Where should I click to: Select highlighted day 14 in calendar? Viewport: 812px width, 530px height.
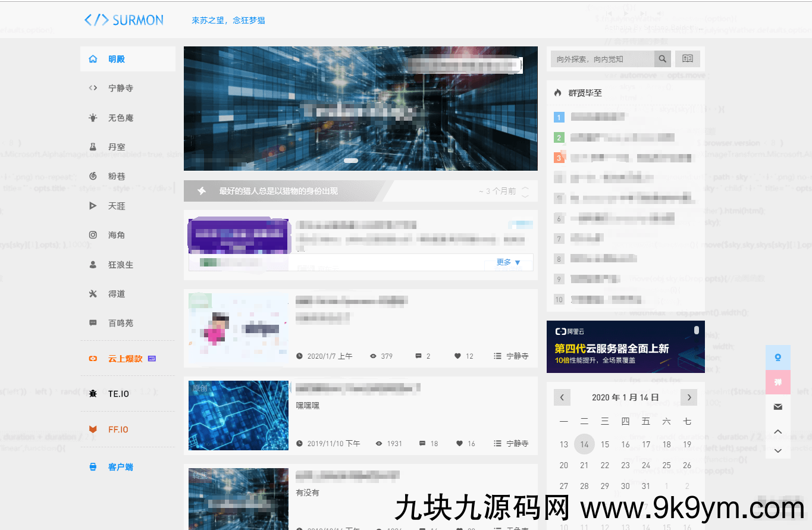point(584,444)
